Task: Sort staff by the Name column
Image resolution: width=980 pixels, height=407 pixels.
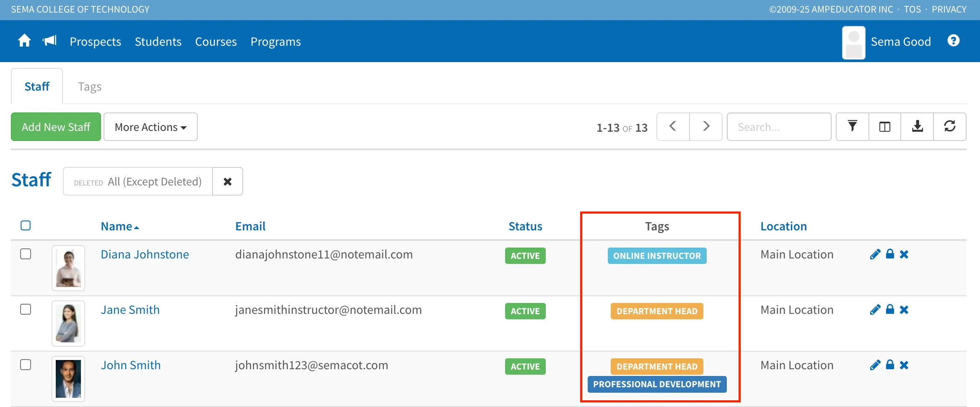Action: point(119,226)
